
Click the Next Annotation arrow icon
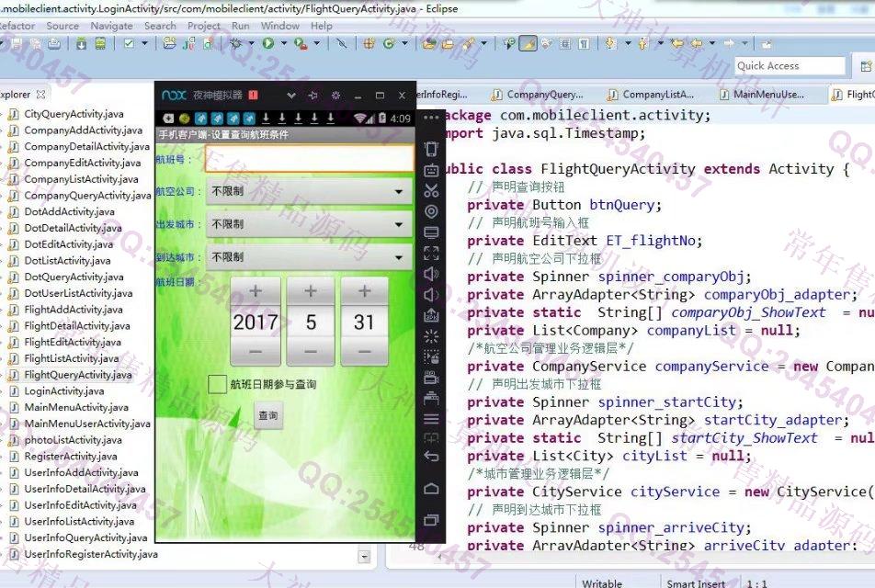tap(611, 43)
